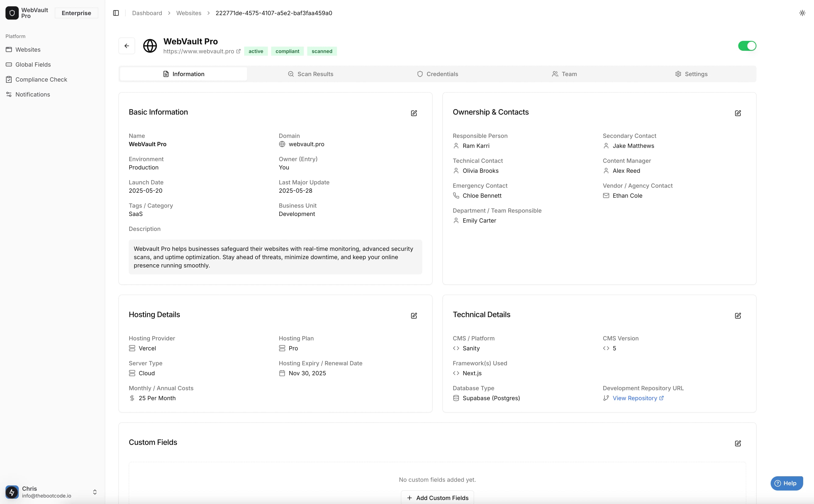Select the Emily Carter contact name

[479, 221]
